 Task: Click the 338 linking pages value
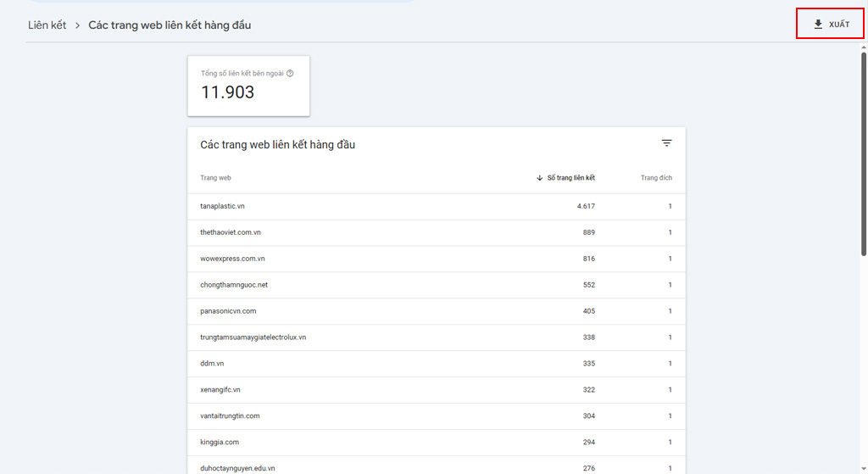click(588, 337)
